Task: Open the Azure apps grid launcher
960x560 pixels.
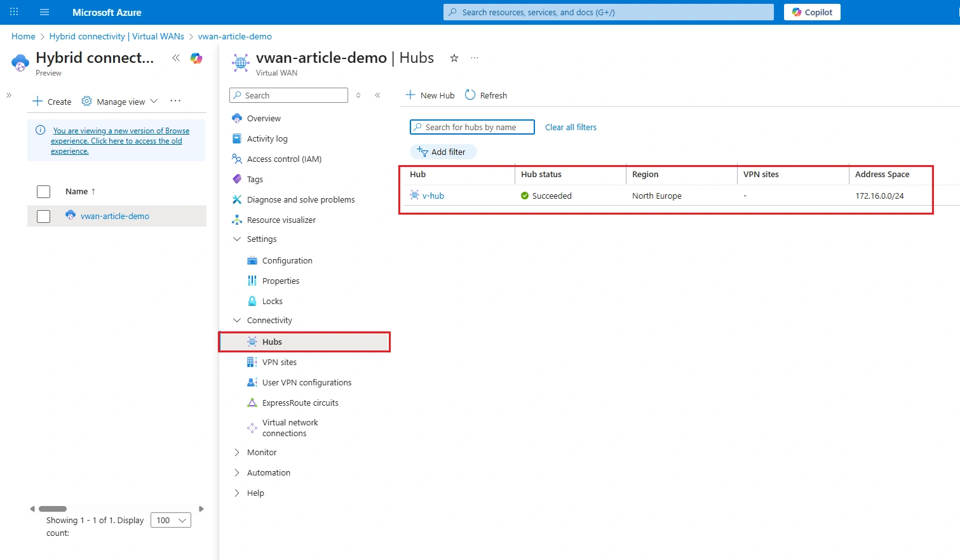Action: pos(14,12)
